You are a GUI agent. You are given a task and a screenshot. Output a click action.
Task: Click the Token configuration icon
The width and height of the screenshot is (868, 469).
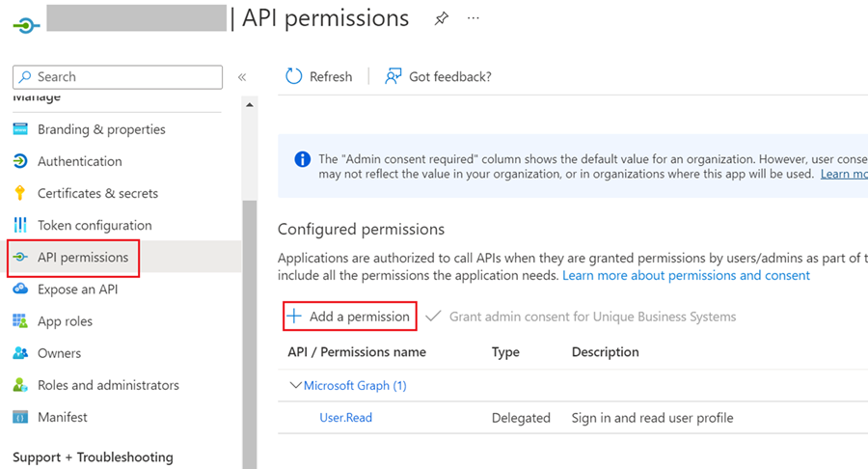click(20, 225)
